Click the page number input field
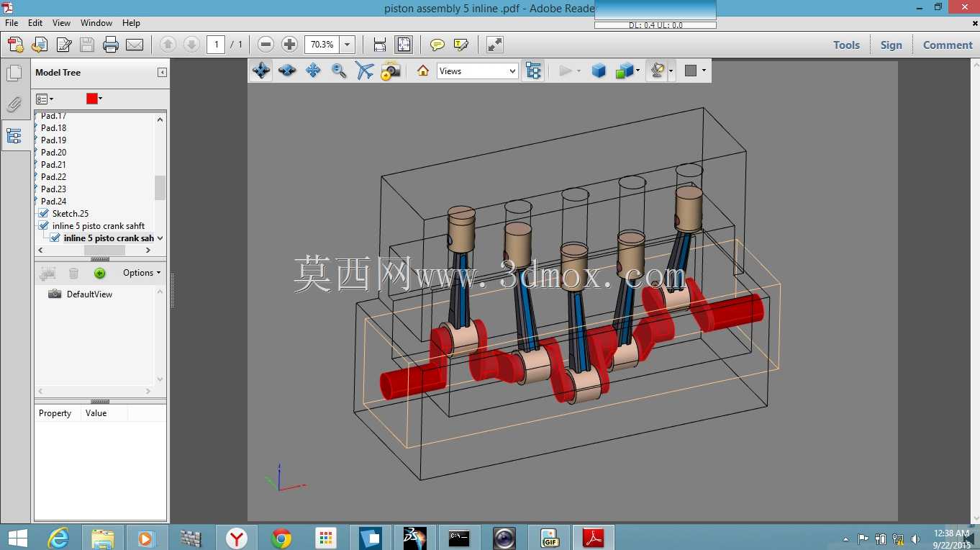 pos(216,45)
